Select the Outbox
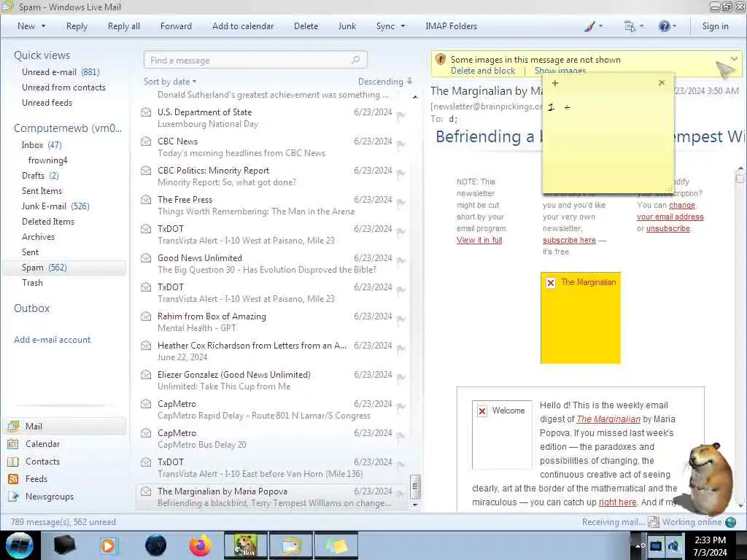The image size is (747, 560). click(x=31, y=308)
